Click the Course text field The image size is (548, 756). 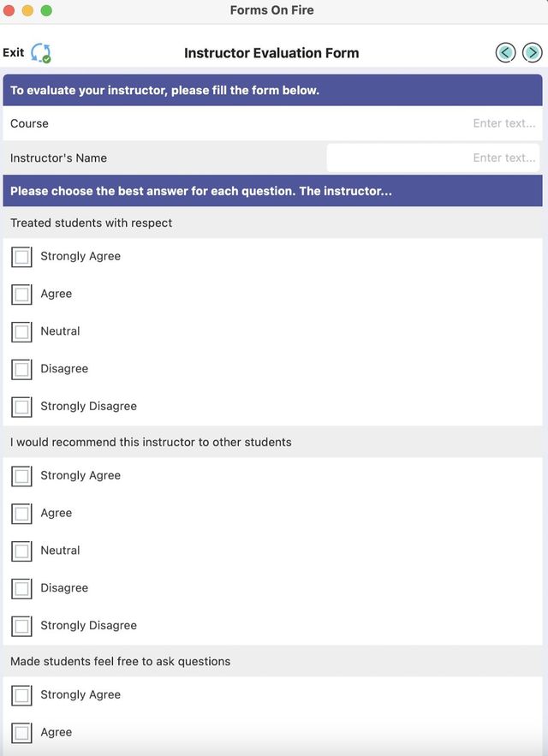[432, 123]
